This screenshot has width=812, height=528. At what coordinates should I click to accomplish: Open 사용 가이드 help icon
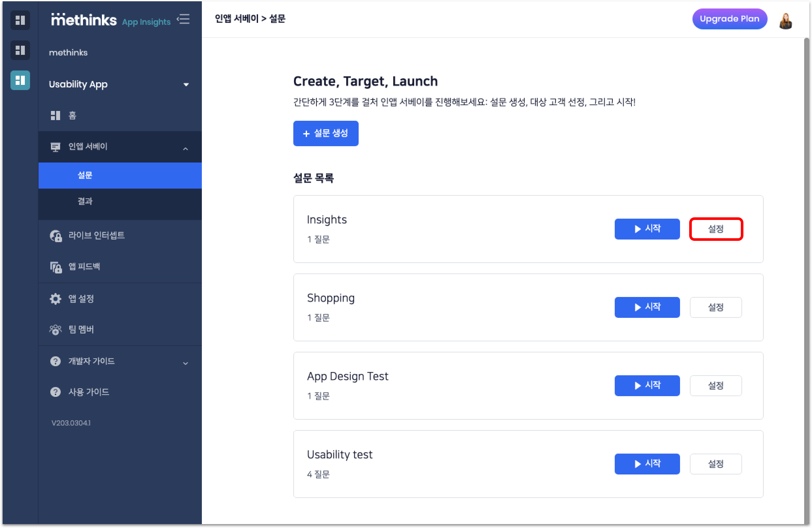coord(55,392)
